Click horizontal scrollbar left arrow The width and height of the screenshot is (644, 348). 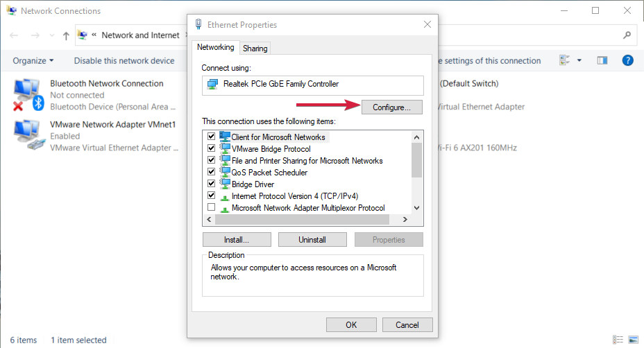pyautogui.click(x=209, y=220)
